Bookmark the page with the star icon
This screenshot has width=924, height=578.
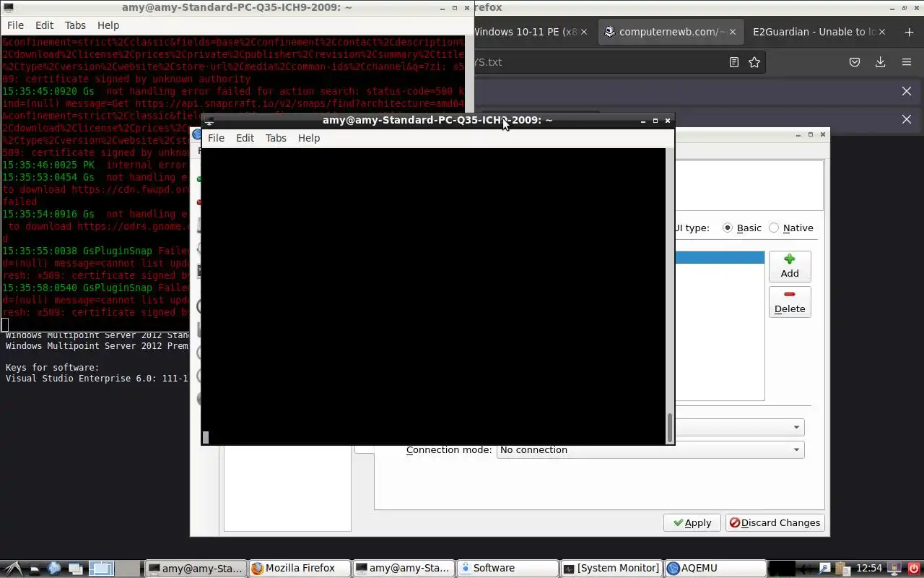[754, 62]
